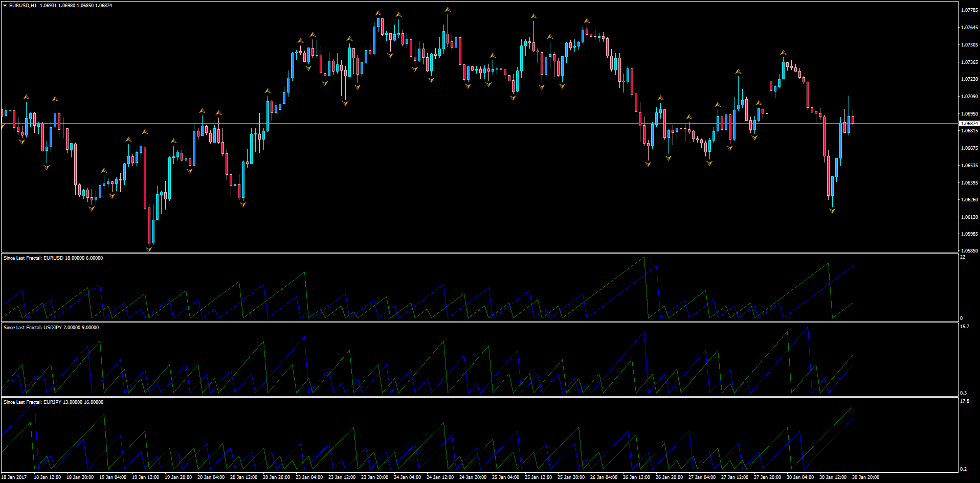Viewport: 980px width, 483px height.
Task: Click the 1.07365 price scale label
Action: point(970,62)
